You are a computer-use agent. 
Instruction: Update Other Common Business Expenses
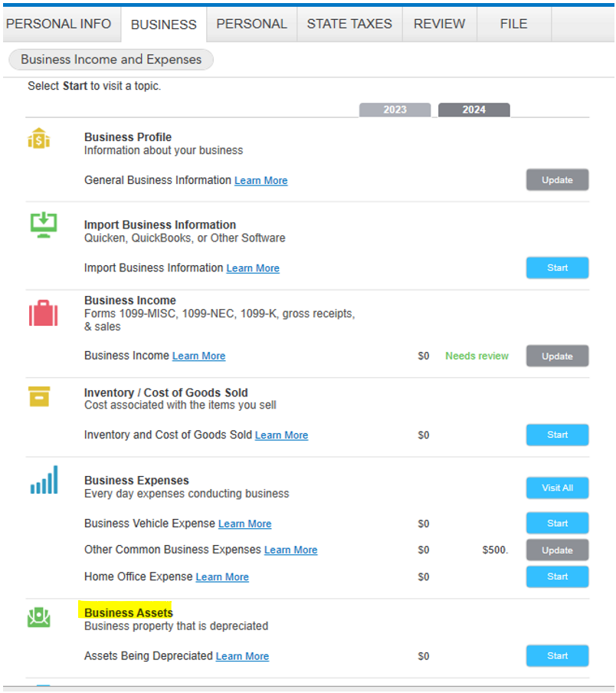(557, 550)
